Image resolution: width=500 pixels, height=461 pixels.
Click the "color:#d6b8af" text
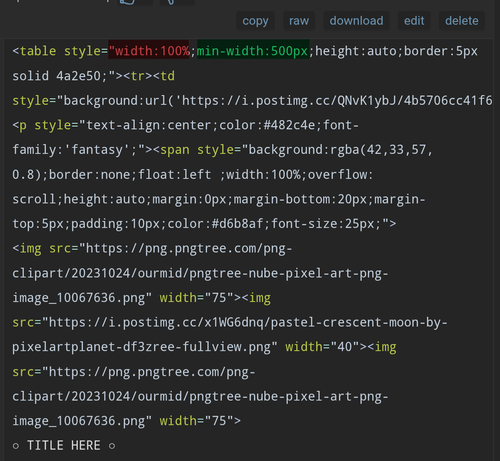point(215,224)
